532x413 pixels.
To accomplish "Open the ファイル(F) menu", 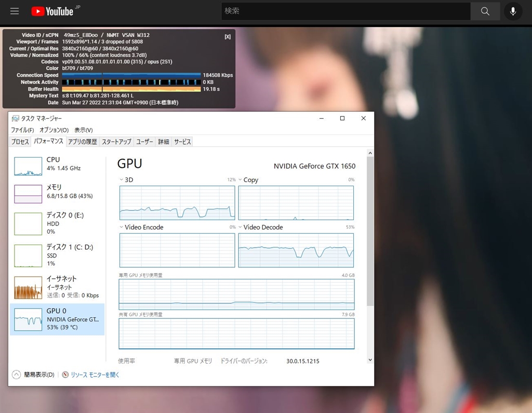I will pyautogui.click(x=22, y=130).
